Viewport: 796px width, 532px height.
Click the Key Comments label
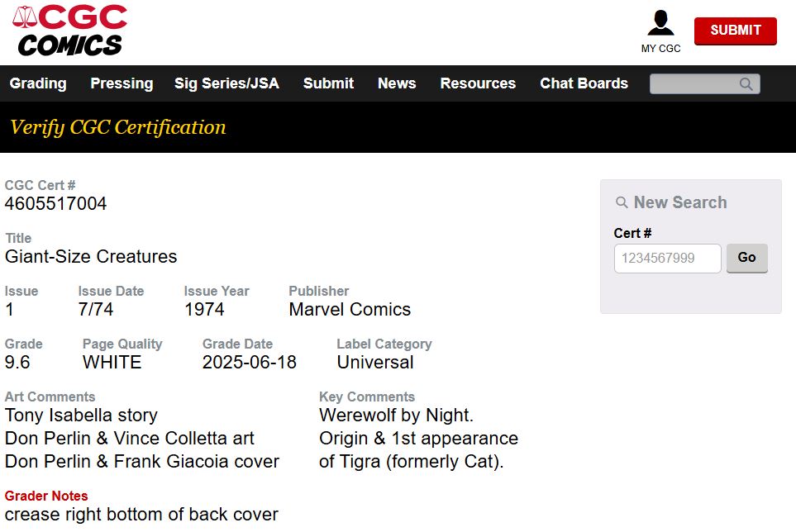pos(366,397)
